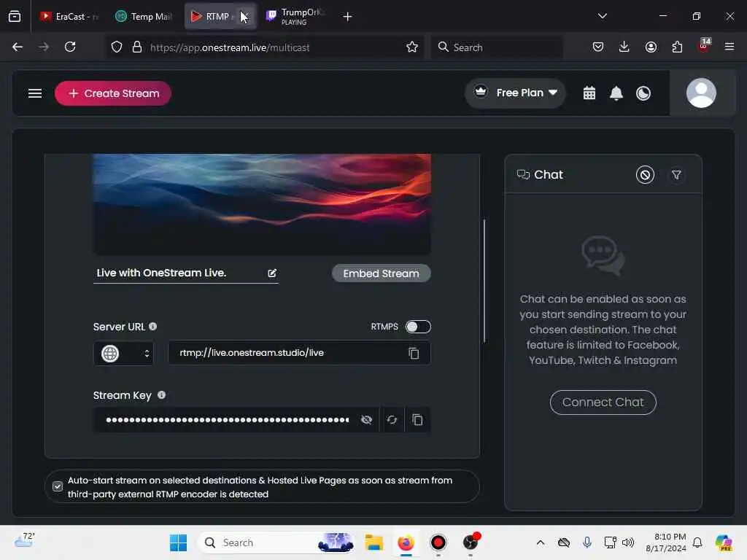Click the address bar URL
The image size is (747, 560).
[x=230, y=47]
